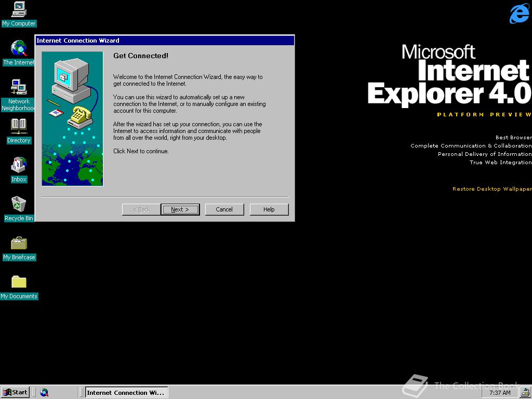Open the True Web Integration link
532x399 pixels.
click(500, 162)
